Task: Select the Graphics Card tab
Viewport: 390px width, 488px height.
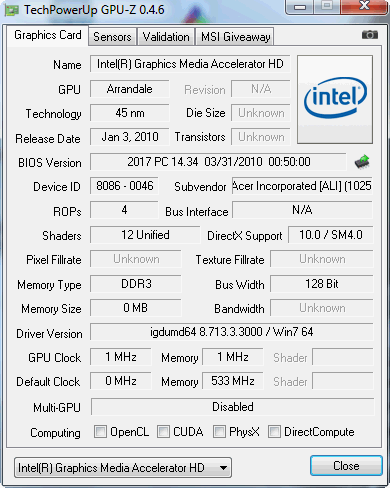Action: click(48, 35)
